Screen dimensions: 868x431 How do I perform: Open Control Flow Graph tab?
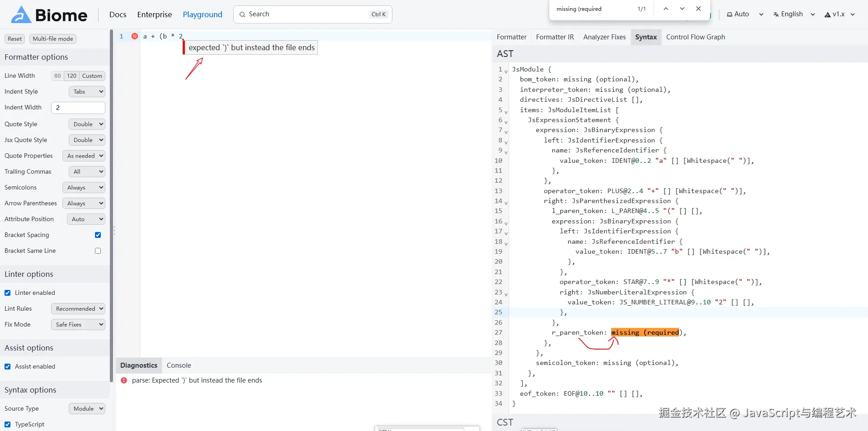(695, 37)
